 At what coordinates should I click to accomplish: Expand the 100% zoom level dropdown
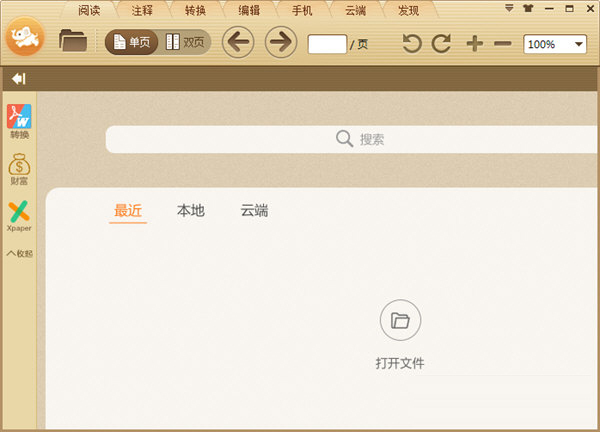click(579, 44)
